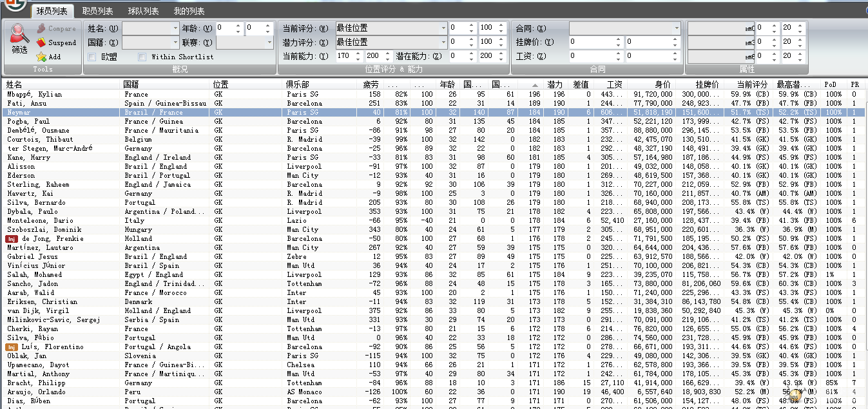Select the highlighted Neymar row
This screenshot has height=409, width=868.
click(x=434, y=112)
